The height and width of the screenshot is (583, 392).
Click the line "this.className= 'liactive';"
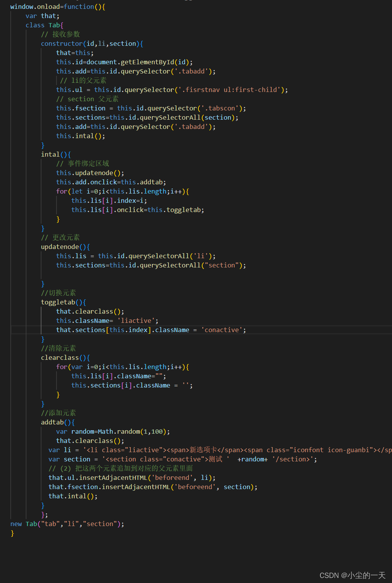coord(107,321)
